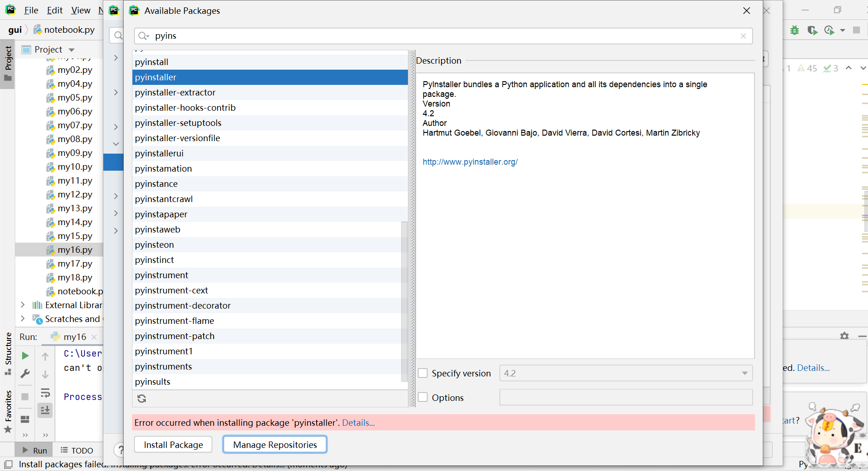Open the TODO tool tab
This screenshot has width=868, height=471.
tap(77, 450)
